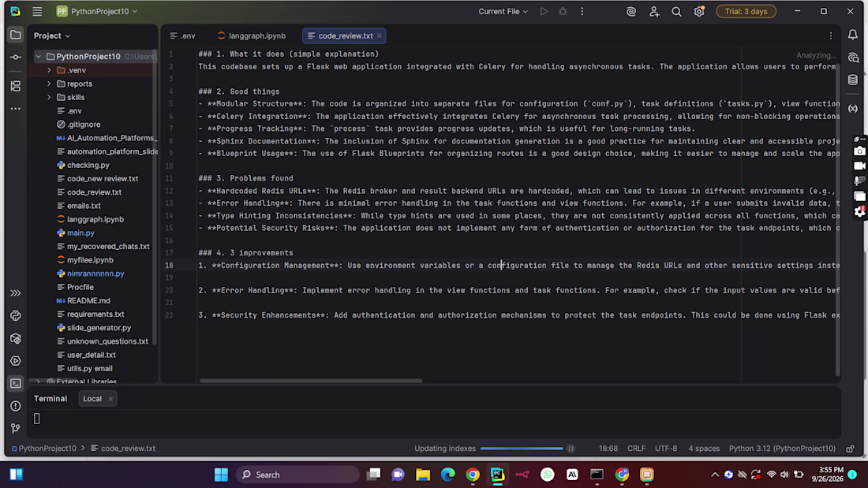
Task: Open the Python Console tool window
Action: [16, 315]
